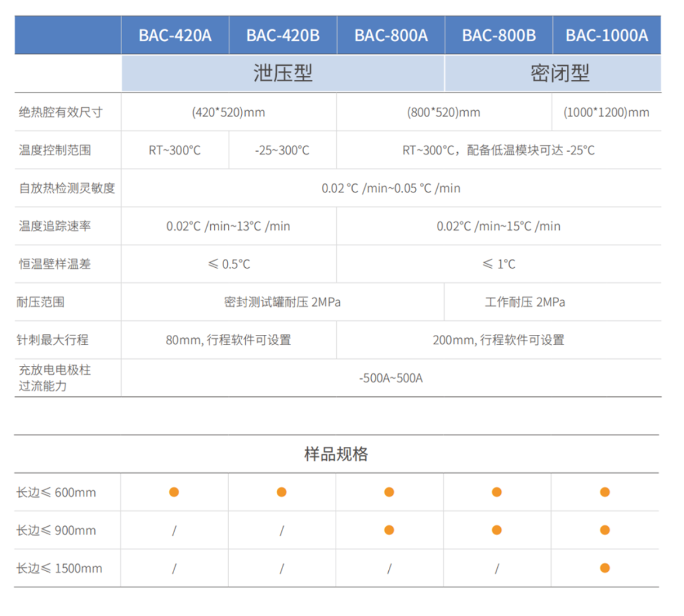Click the (420*520)mm cell
Screen dimensions: 684x616
[x=229, y=113]
